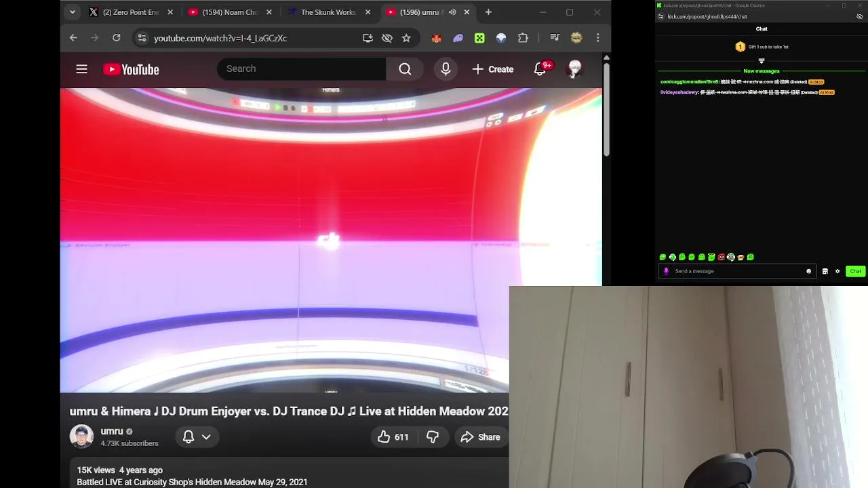
Task: Install app via address bar icon
Action: click(x=368, y=38)
